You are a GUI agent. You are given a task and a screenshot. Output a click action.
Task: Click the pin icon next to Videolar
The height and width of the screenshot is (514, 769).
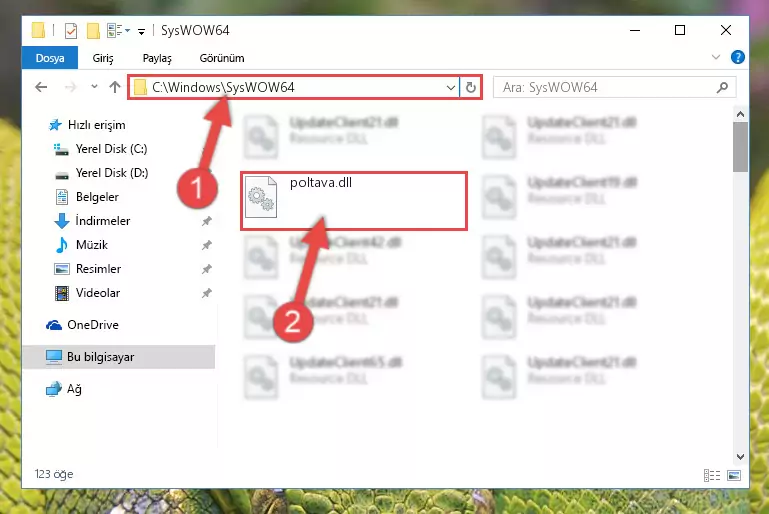point(206,293)
